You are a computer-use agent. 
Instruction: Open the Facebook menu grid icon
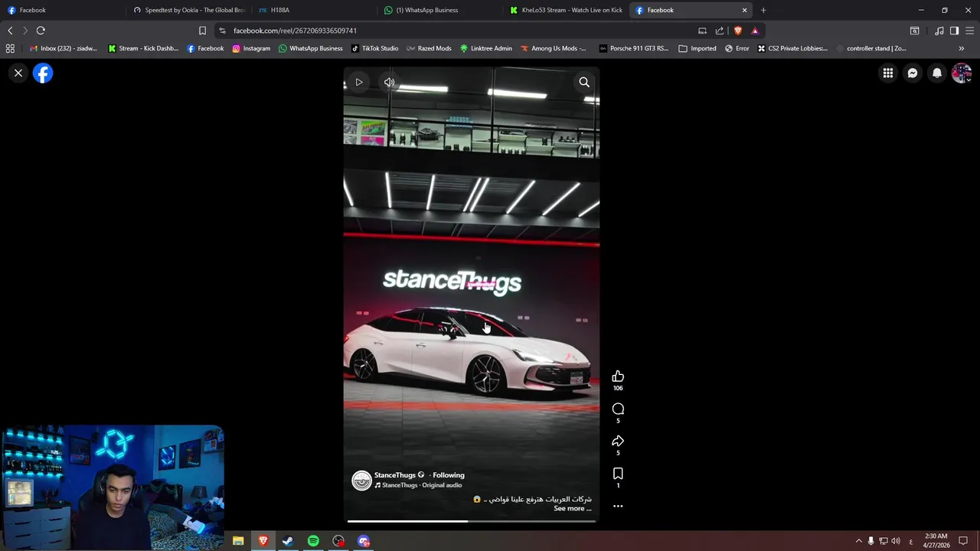(x=887, y=73)
